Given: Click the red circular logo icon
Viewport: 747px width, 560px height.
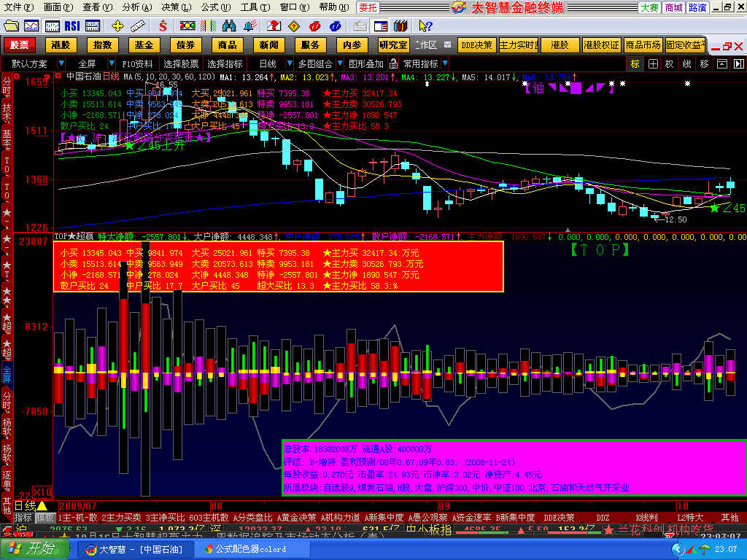Looking at the screenshot, I should (x=314, y=26).
